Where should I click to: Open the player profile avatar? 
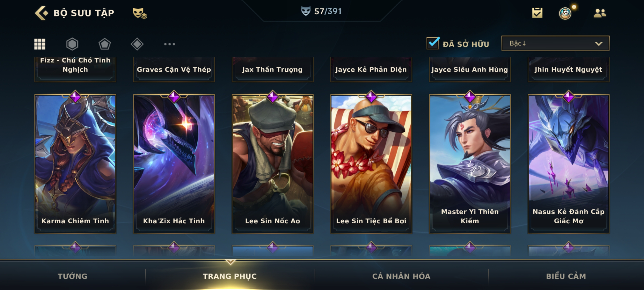point(565,13)
